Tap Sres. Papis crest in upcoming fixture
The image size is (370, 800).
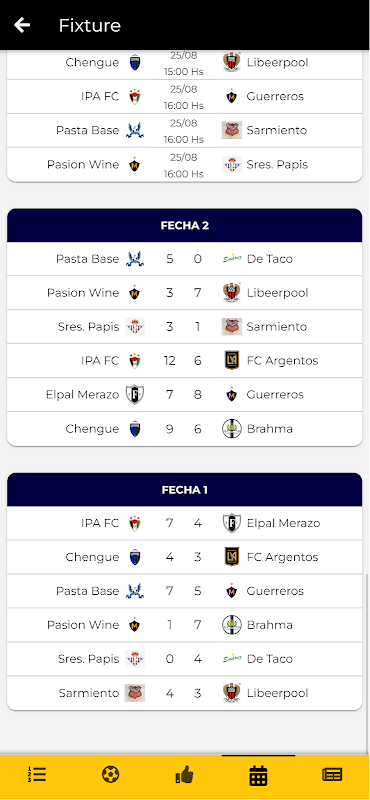pyautogui.click(x=232, y=164)
